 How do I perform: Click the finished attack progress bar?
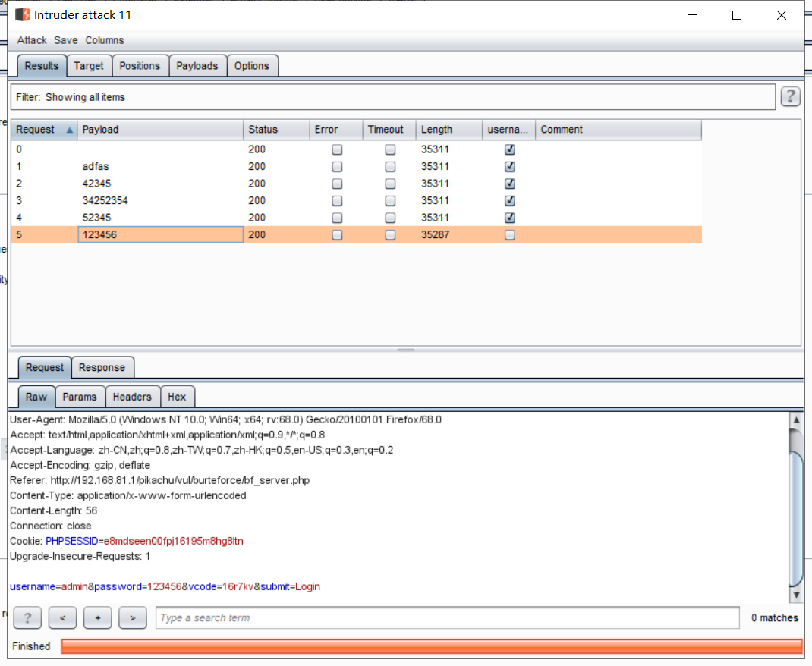click(x=431, y=646)
